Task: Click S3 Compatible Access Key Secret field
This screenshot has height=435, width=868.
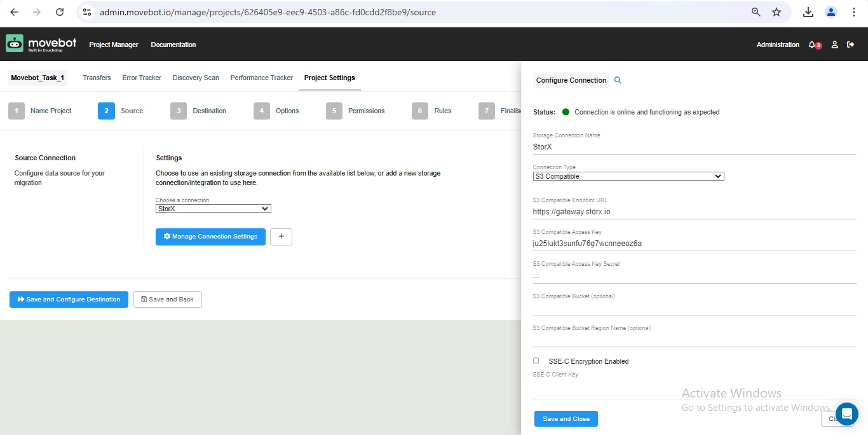Action: pos(695,275)
